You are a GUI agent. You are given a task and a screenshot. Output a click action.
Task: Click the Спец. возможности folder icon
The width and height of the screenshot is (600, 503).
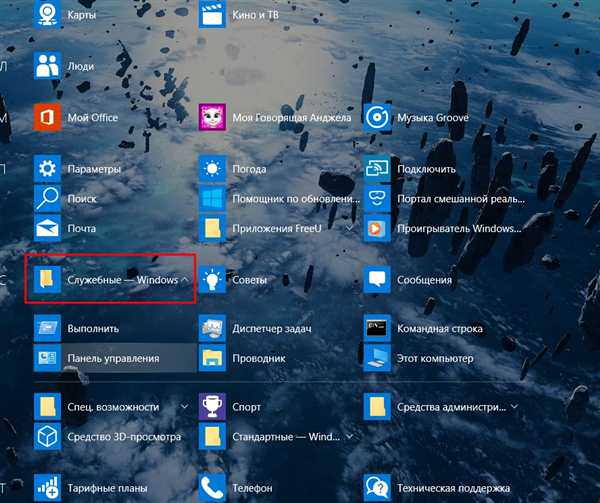pyautogui.click(x=47, y=407)
